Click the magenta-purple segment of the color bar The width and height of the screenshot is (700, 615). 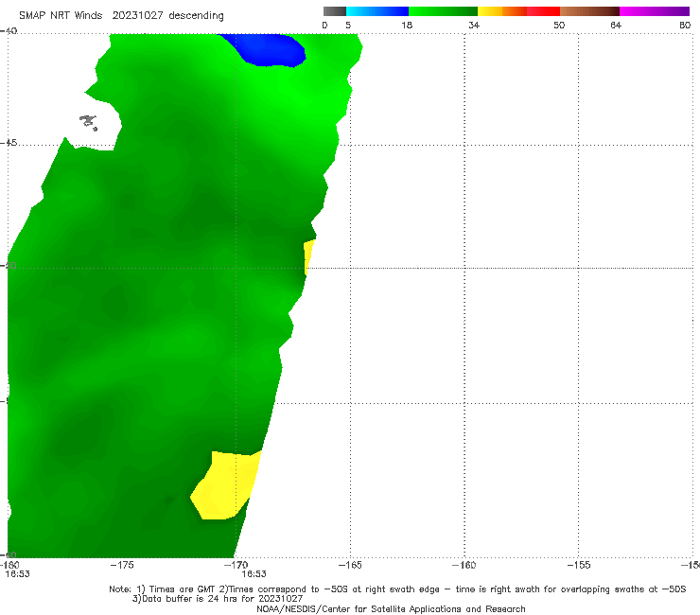[655, 11]
